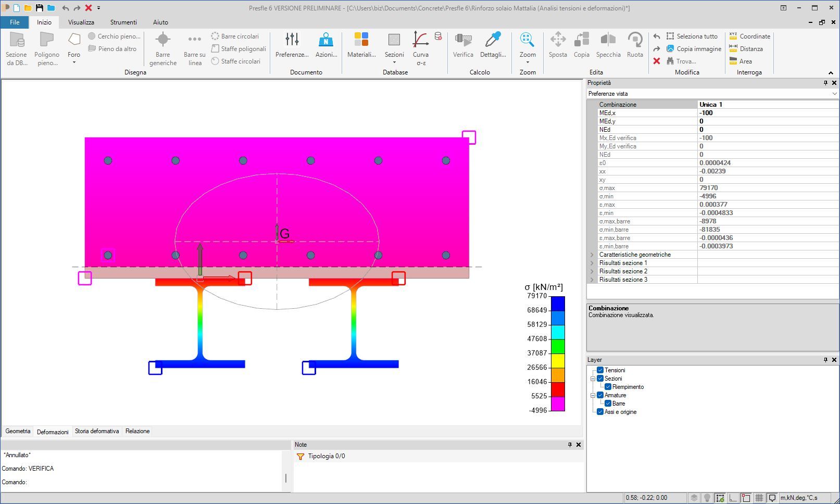The height and width of the screenshot is (504, 840).
Task: Open the Preferenze vista dropdown
Action: [x=834, y=94]
